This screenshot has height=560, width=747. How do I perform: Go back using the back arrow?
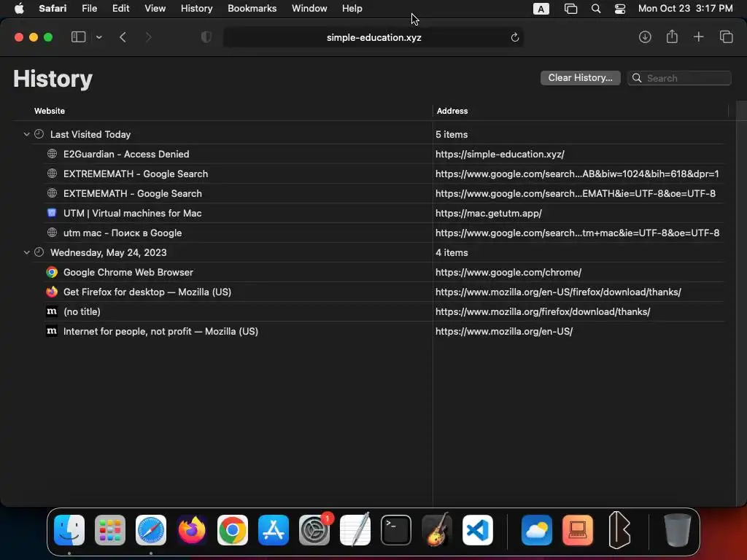(123, 37)
